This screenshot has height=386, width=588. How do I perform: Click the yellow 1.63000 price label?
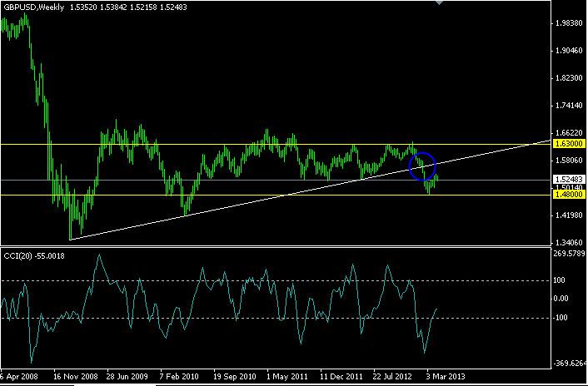[569, 144]
